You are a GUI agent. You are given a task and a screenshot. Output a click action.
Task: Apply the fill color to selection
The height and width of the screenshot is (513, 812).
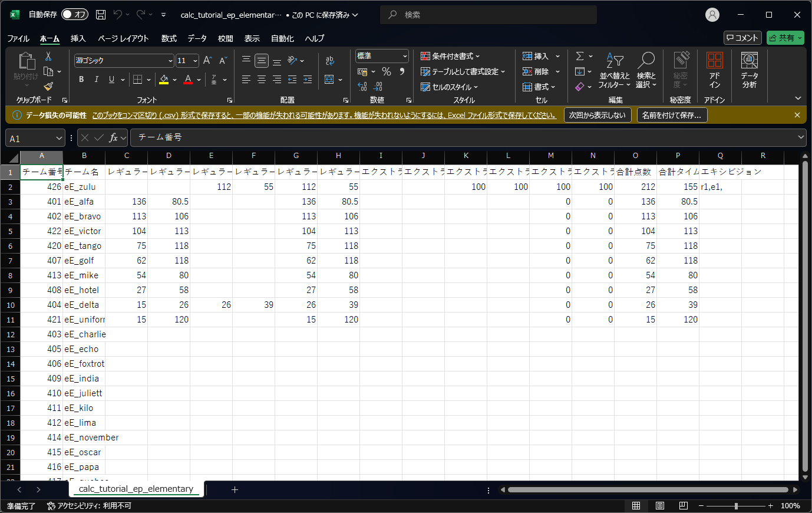(x=164, y=79)
